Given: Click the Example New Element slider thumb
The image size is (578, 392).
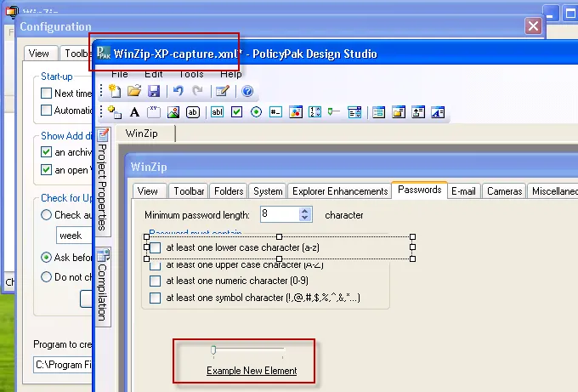Looking at the screenshot, I should click(x=213, y=350).
